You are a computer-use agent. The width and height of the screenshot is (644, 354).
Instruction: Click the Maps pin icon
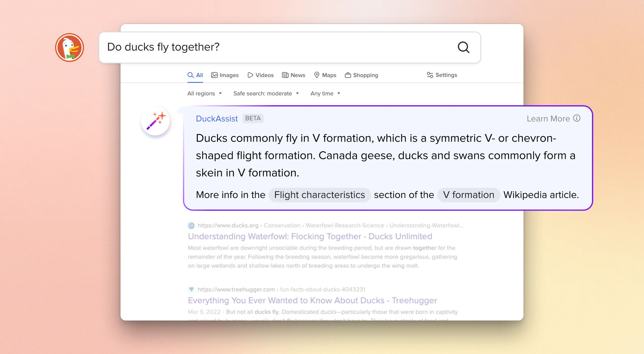pyautogui.click(x=317, y=75)
